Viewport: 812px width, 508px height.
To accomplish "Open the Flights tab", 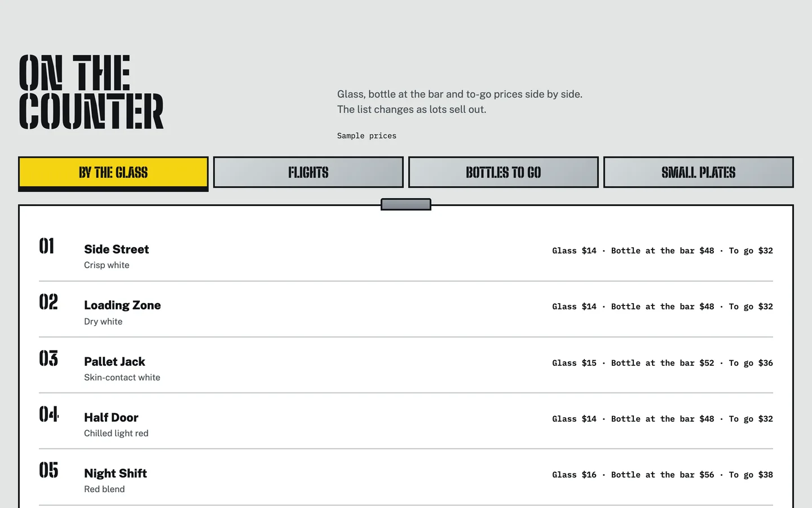I will [308, 172].
